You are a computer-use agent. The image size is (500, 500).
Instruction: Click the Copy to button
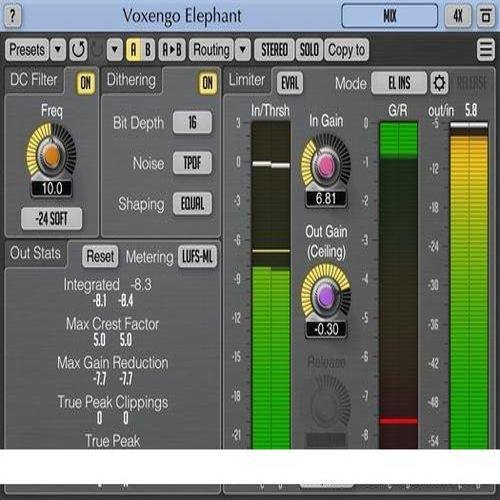pyautogui.click(x=346, y=50)
